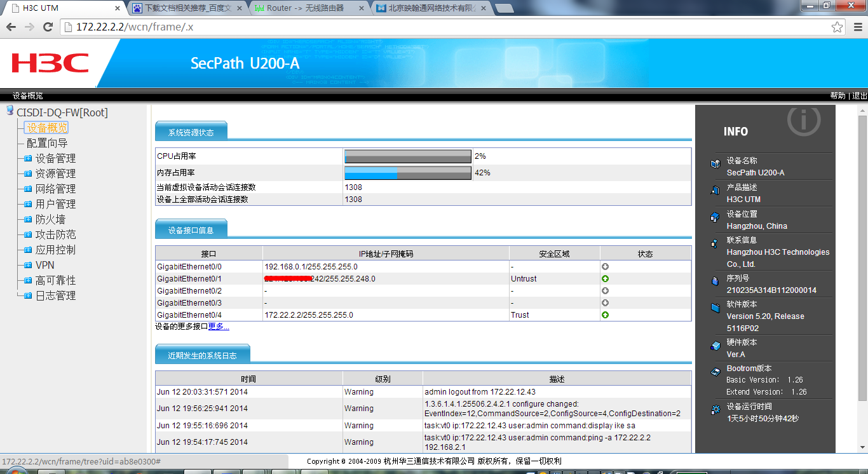
Task: Click the 内存占用率 42% progress bar
Action: click(x=407, y=172)
